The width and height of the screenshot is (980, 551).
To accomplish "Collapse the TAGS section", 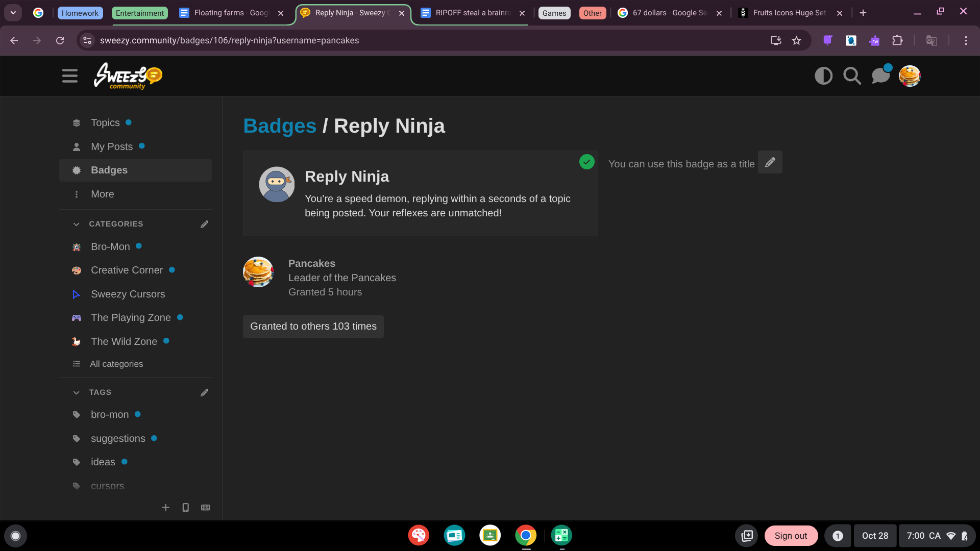I will click(77, 392).
